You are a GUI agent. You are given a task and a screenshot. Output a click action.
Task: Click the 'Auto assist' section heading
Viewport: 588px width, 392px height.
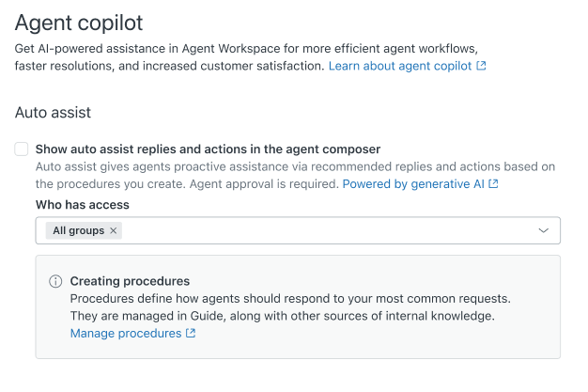click(x=53, y=113)
